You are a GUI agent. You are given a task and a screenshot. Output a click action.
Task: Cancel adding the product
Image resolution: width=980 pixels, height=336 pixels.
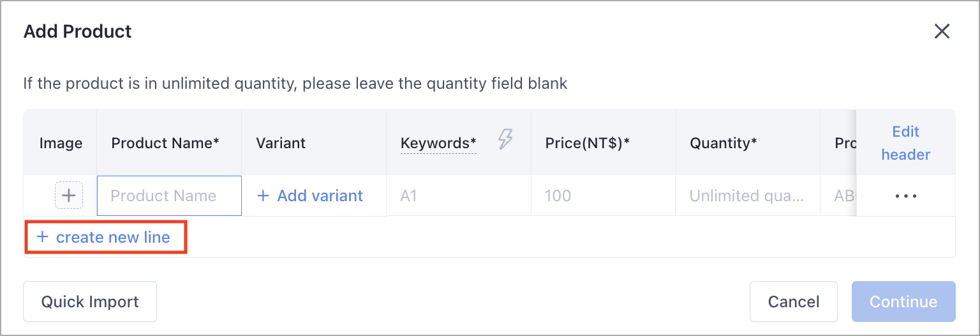[x=794, y=302]
